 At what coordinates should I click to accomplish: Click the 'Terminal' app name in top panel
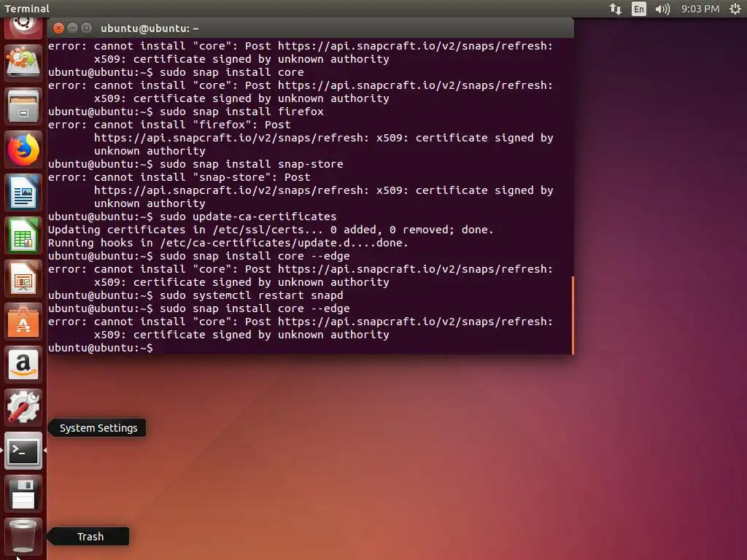[27, 9]
